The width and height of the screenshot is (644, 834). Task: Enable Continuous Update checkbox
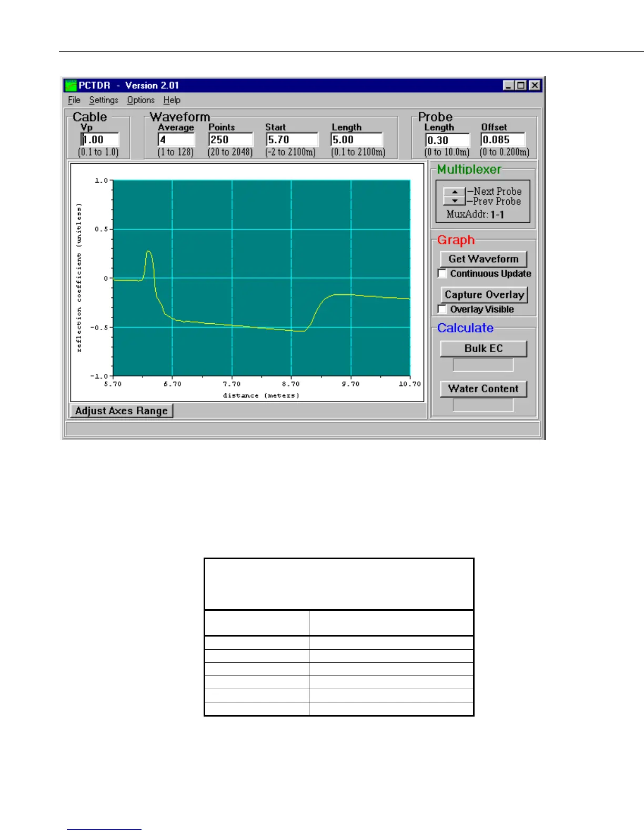[x=442, y=274]
